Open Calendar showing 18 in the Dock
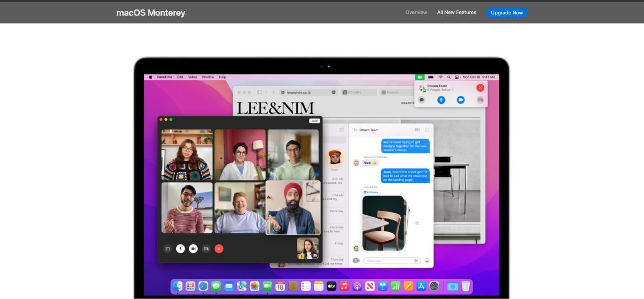 coord(280,286)
